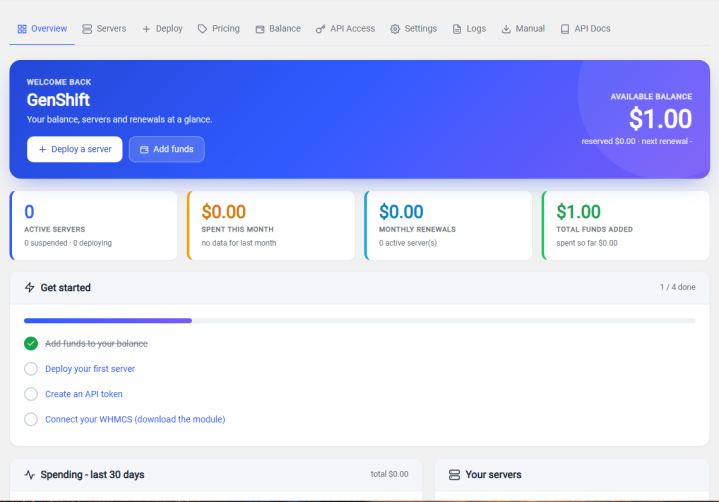719x502 pixels.
Task: Open the Manual tab
Action: 523,29
